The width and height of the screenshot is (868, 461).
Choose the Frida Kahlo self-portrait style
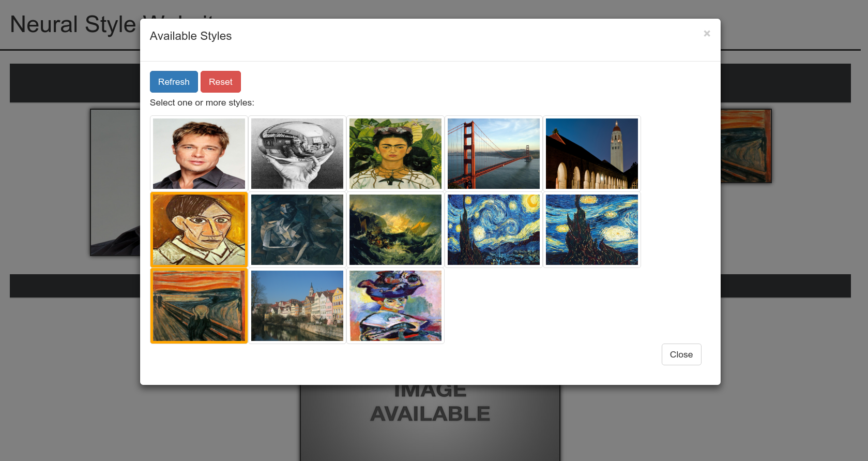coord(395,154)
